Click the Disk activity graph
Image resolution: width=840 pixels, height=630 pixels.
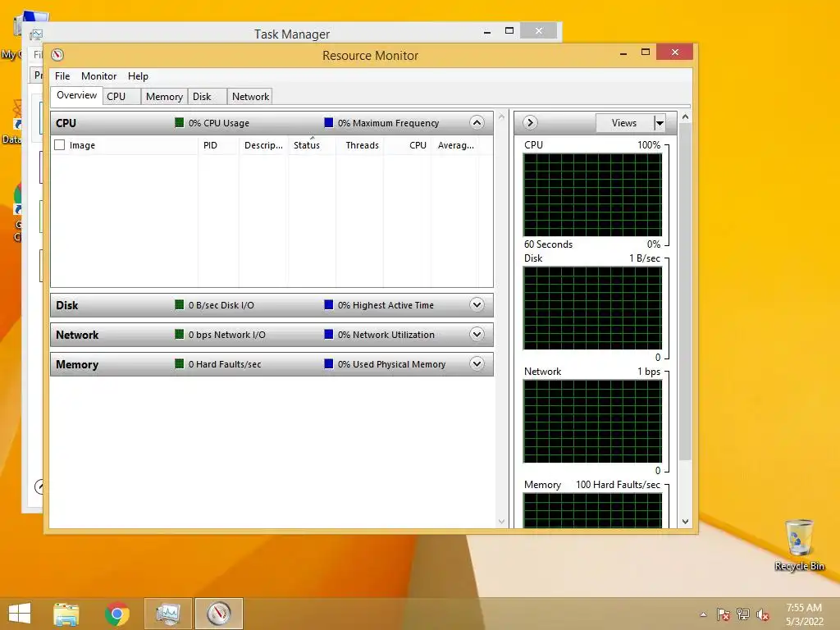592,308
